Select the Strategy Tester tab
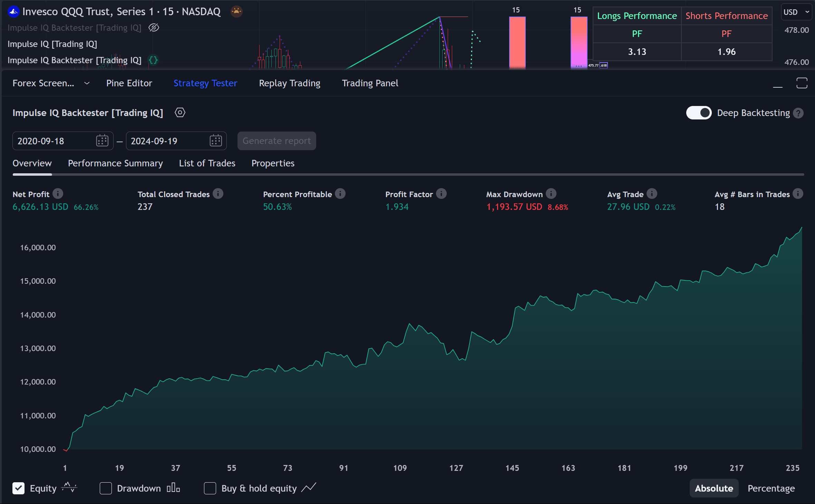 pyautogui.click(x=205, y=83)
